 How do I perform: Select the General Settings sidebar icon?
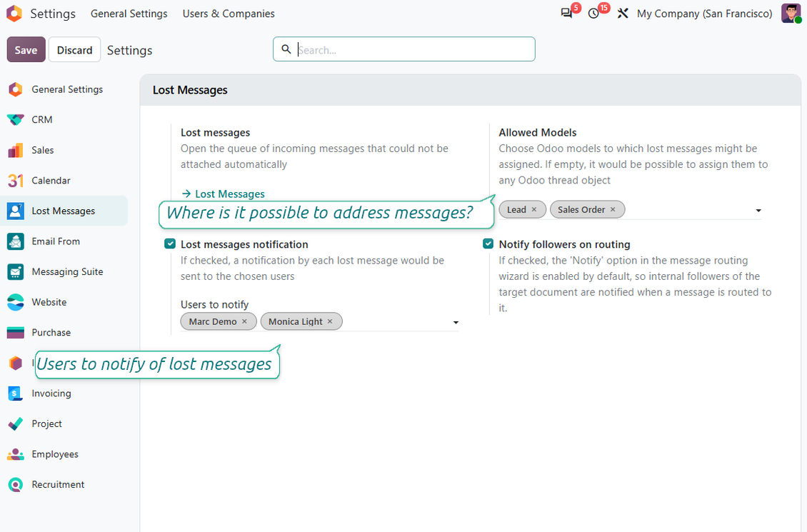click(x=16, y=89)
